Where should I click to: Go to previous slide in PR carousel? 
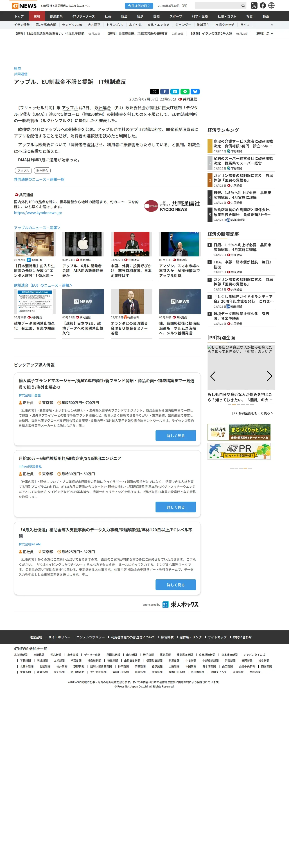click(x=213, y=376)
